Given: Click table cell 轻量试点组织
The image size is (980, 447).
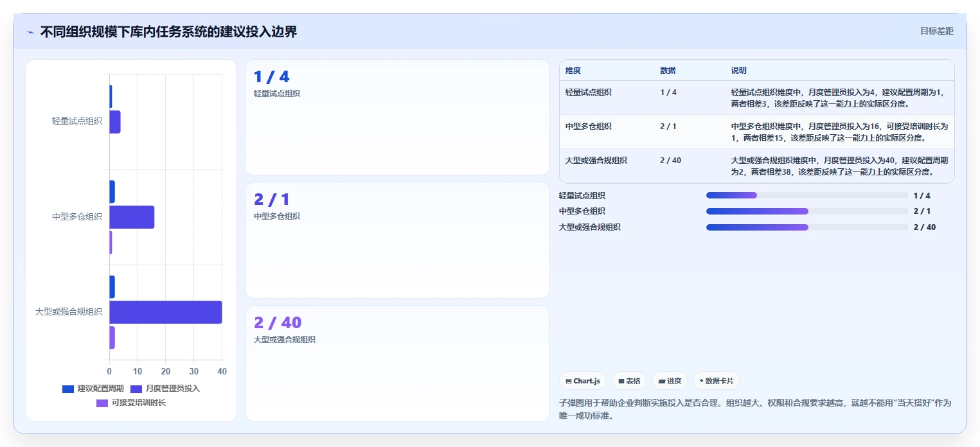Looking at the screenshot, I should [x=589, y=92].
